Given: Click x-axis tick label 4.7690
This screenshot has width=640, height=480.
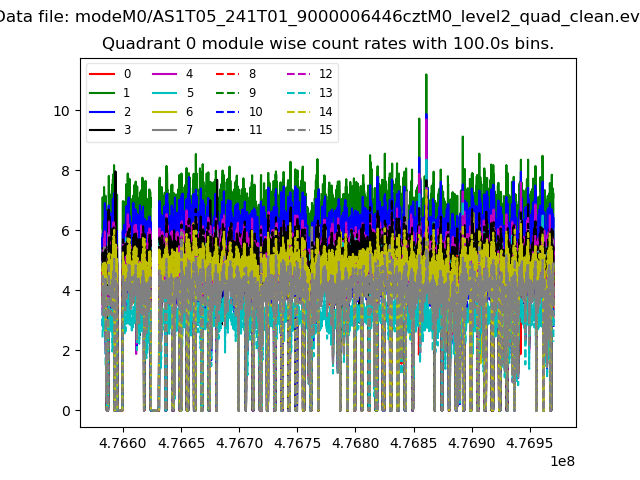Looking at the screenshot, I should (472, 443).
